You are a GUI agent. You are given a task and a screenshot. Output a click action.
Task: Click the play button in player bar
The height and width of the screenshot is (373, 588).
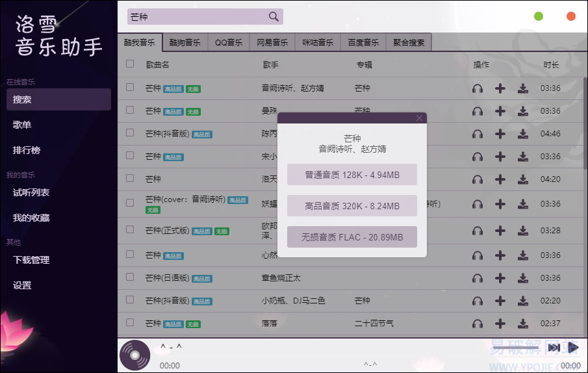[x=573, y=348]
